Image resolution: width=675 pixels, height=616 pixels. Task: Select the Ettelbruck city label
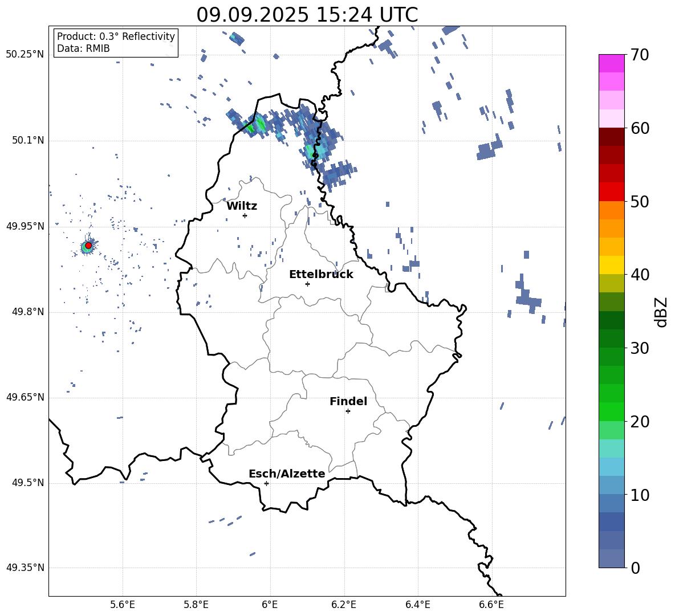pos(321,275)
